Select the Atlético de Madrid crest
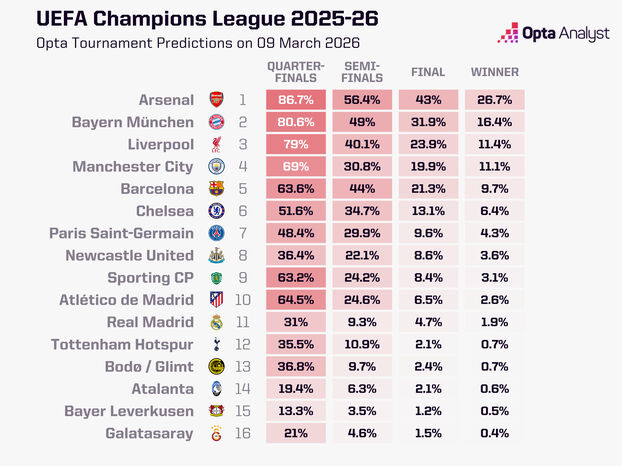Viewport: 622px width, 466px height. click(217, 300)
